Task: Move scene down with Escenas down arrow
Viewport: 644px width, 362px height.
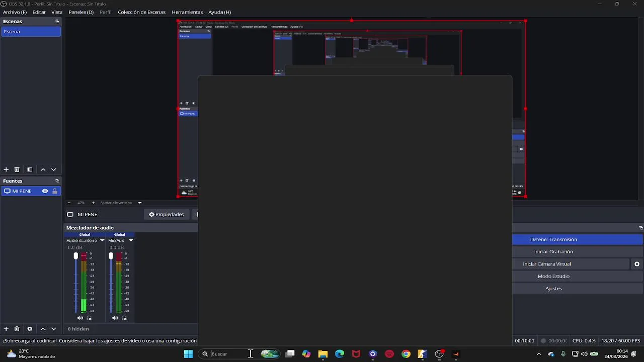Action: click(54, 170)
